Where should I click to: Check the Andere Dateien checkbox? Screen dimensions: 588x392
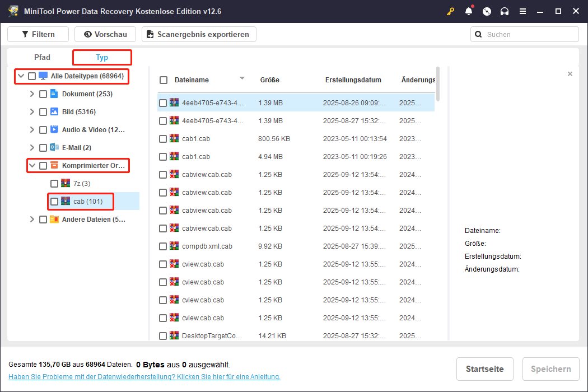coord(43,220)
